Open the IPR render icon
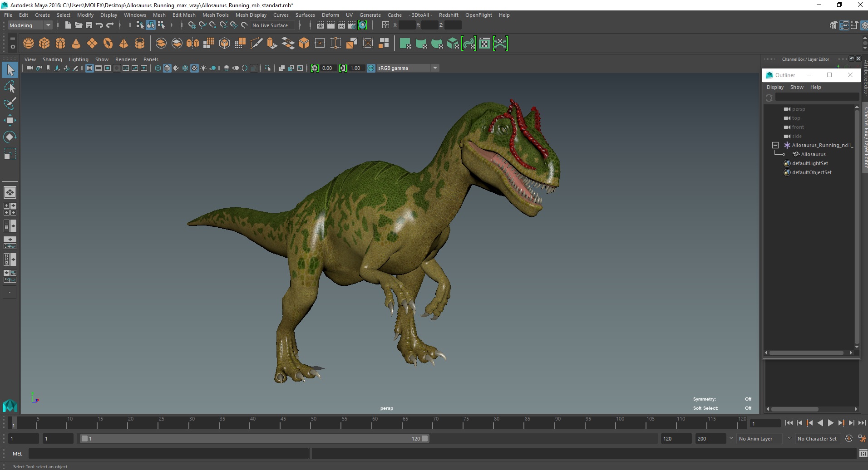 tap(341, 25)
